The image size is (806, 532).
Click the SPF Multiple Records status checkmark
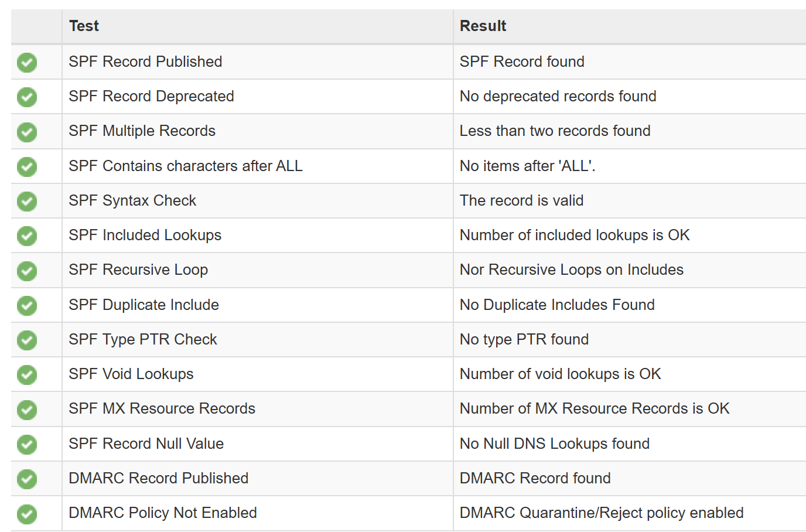click(x=27, y=132)
